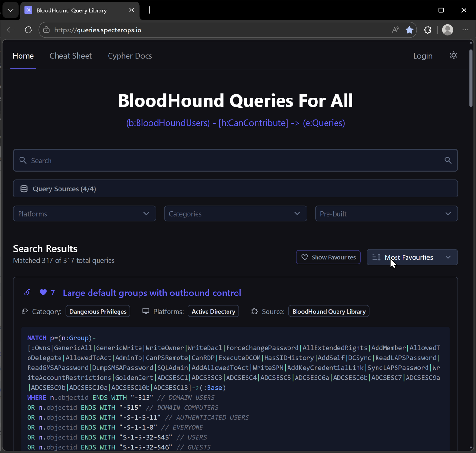Reload the page with the refresh icon
The width and height of the screenshot is (476, 453).
(x=28, y=30)
